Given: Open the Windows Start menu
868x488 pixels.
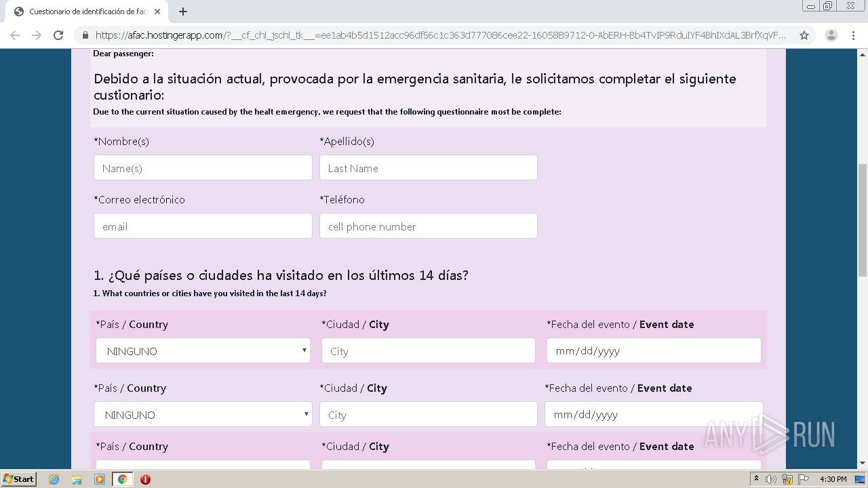Looking at the screenshot, I should tap(19, 479).
